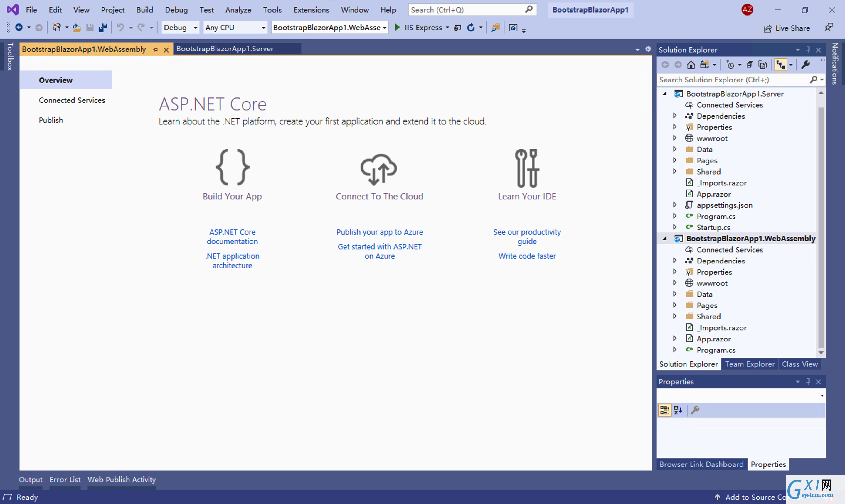Viewport: 845px width, 504px height.
Task: Click the Undo toolbar icon
Action: (120, 28)
